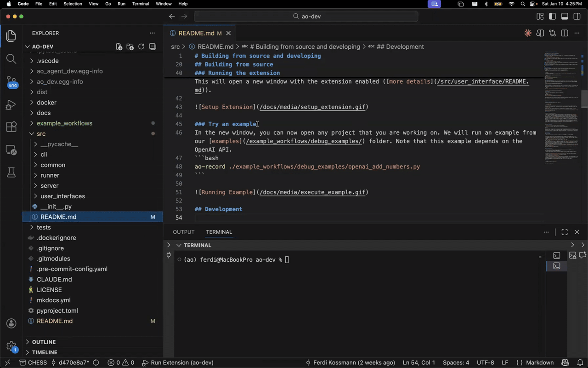Screen dimensions: 588x368
Task: Collapse all folders in explorer
Action: pyautogui.click(x=153, y=46)
